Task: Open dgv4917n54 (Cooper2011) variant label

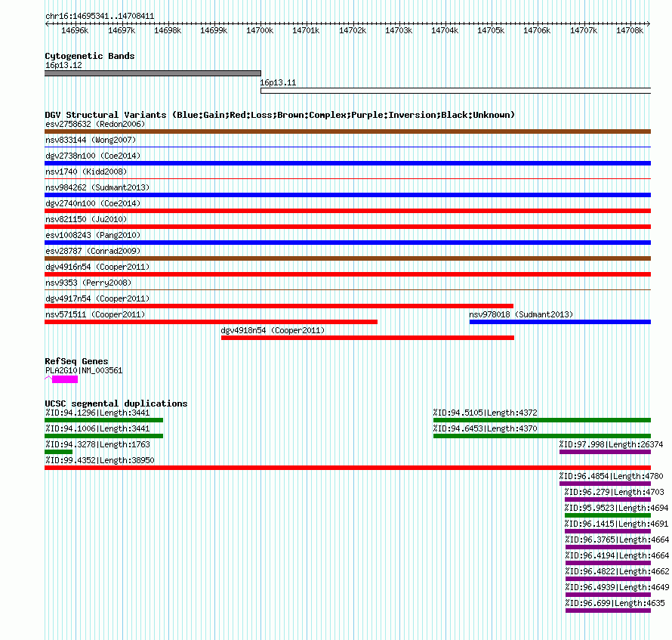Action: click(97, 298)
